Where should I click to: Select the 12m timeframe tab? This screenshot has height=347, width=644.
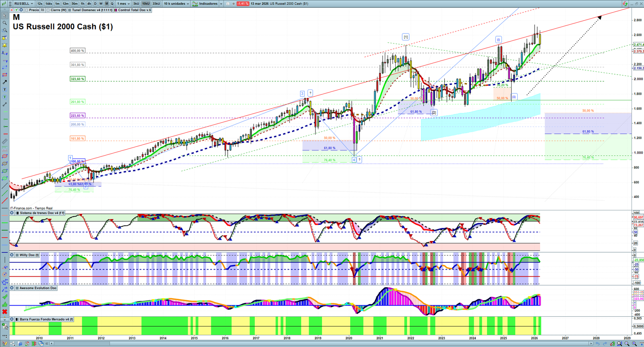click(x=66, y=4)
